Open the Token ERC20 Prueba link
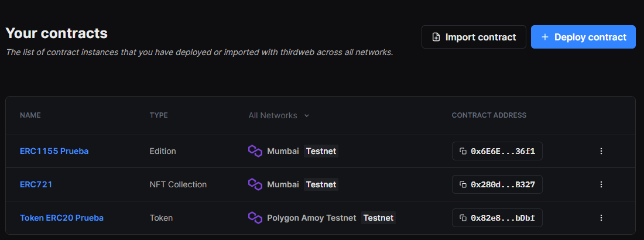 point(61,218)
